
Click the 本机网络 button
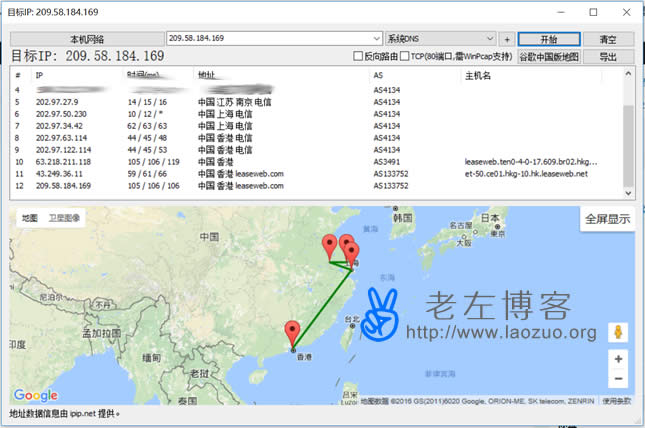pyautogui.click(x=86, y=38)
